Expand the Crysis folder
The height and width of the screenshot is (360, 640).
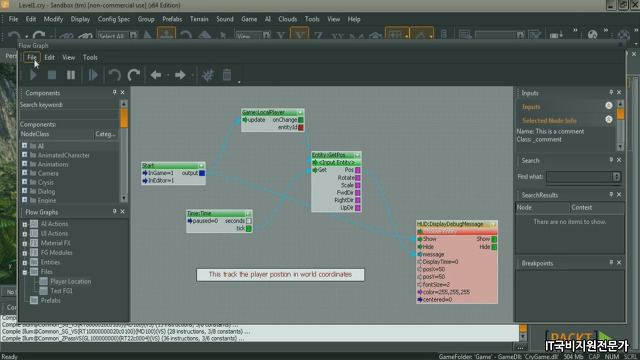pos(24,182)
